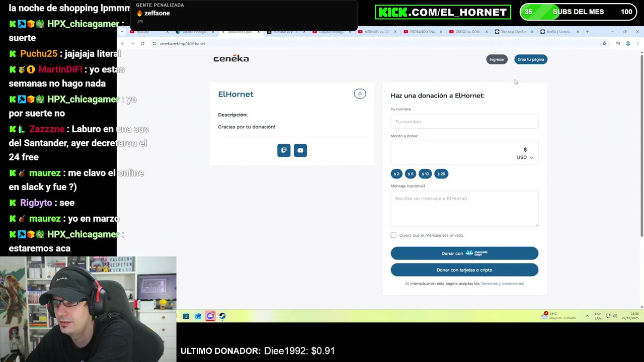644x362 pixels.
Task: Open the media control icon in toolbar
Action: pyautogui.click(x=618, y=43)
